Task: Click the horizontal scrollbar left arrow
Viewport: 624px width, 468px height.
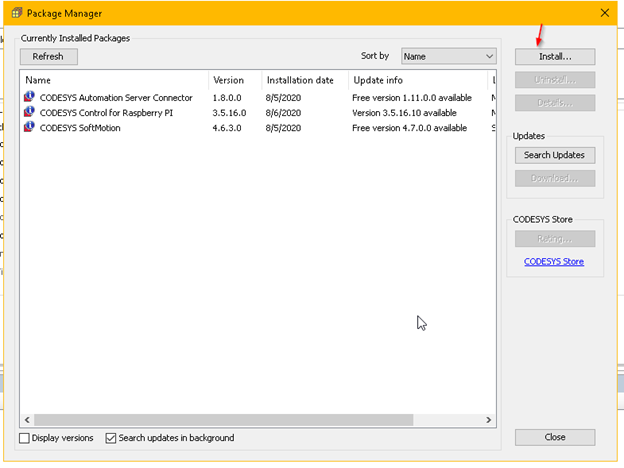Action: 27,420
